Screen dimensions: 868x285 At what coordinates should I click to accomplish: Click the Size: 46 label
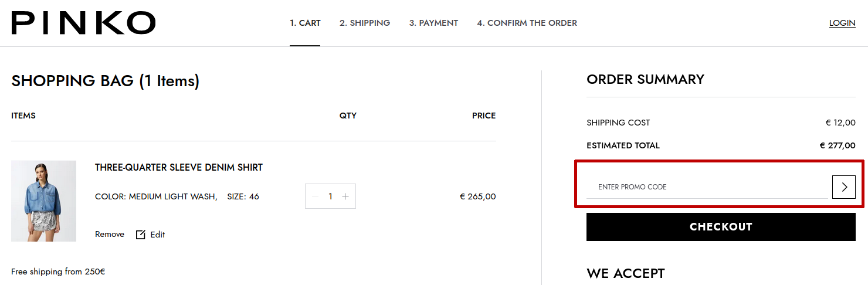click(x=243, y=196)
